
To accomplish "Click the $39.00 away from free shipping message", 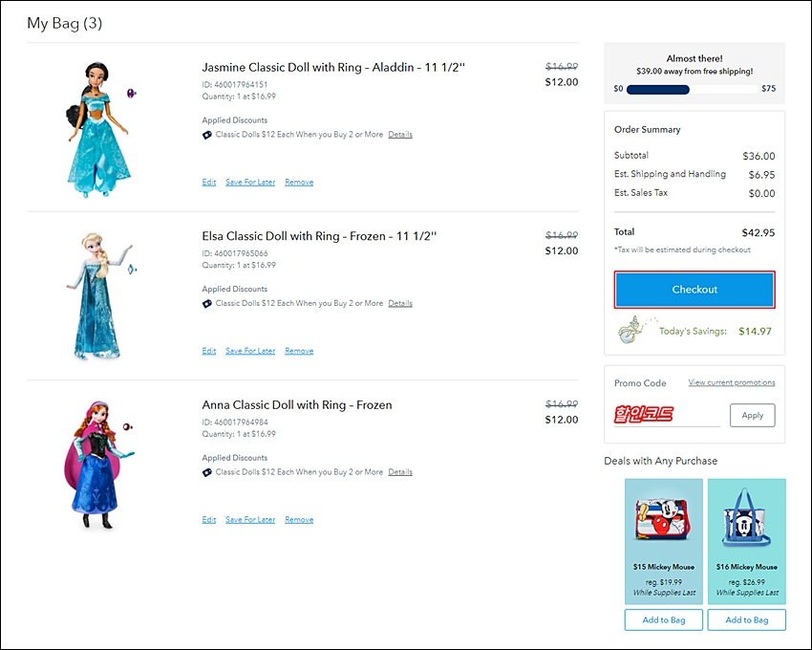I will click(694, 71).
